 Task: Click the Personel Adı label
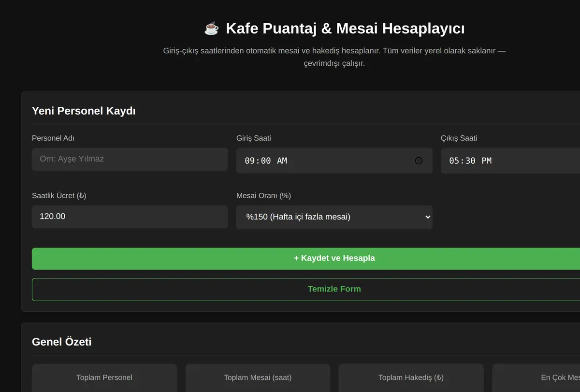(x=53, y=138)
